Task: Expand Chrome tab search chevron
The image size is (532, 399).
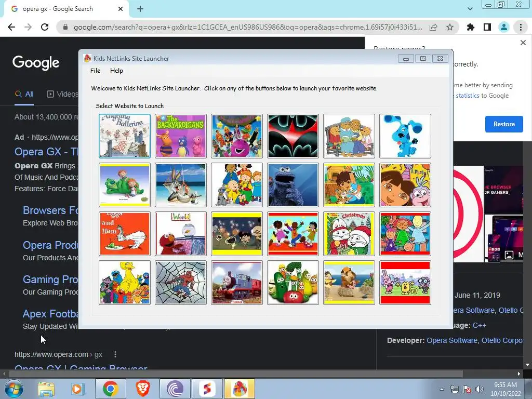Action: click(x=470, y=9)
